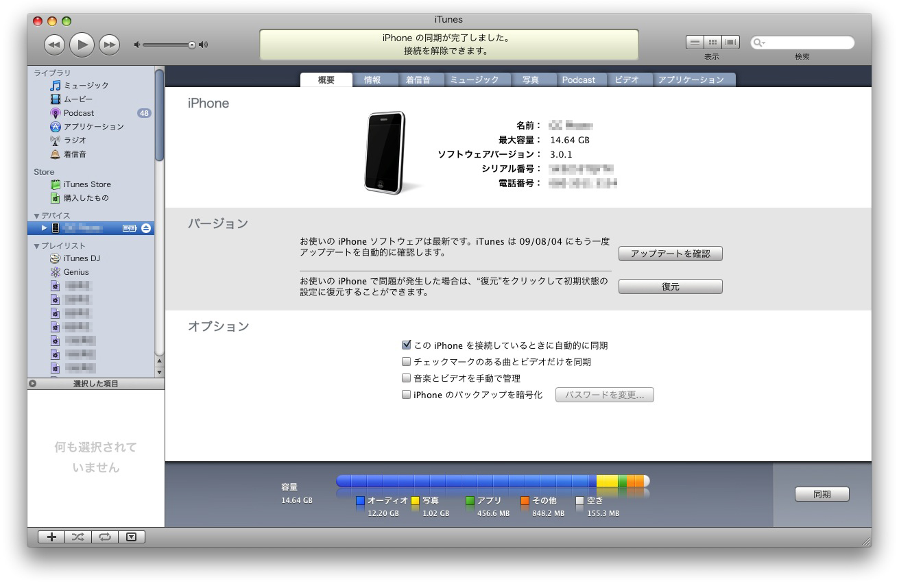Click the high volume speaker icon
Image resolution: width=899 pixels, height=588 pixels.
(x=204, y=45)
